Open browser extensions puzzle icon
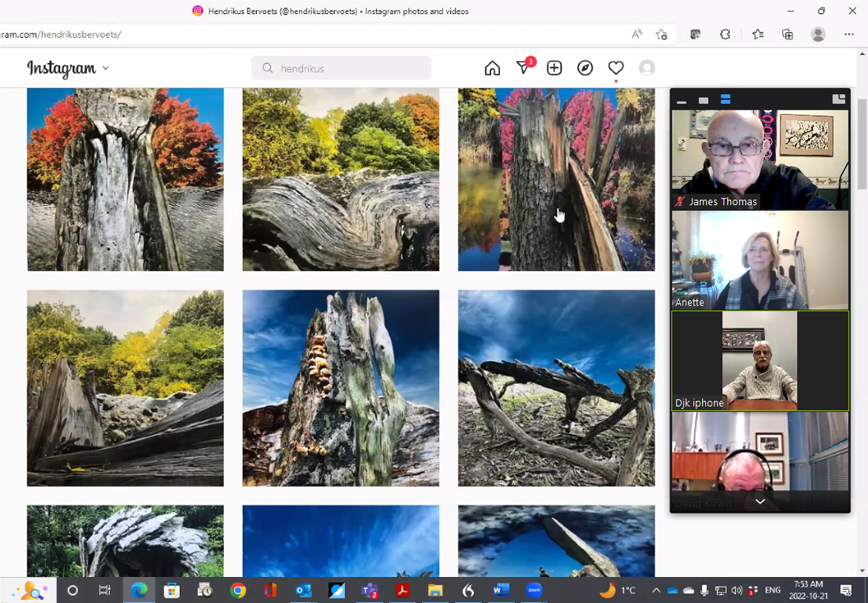 725,34
